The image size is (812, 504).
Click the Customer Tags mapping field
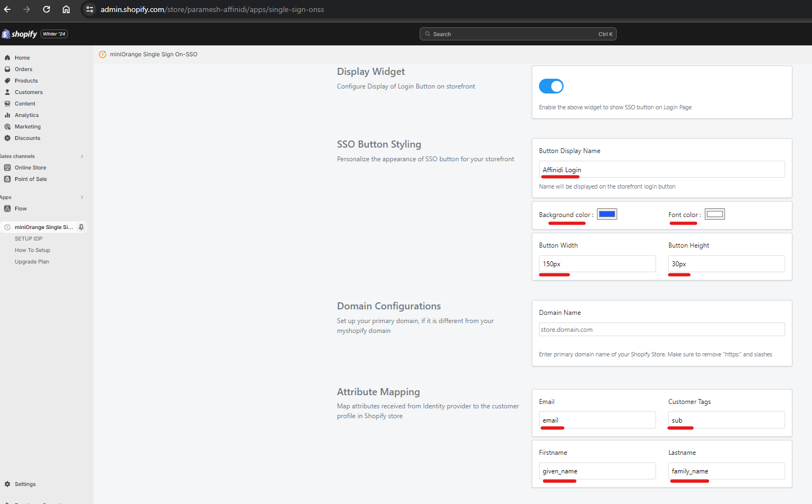[x=726, y=420]
